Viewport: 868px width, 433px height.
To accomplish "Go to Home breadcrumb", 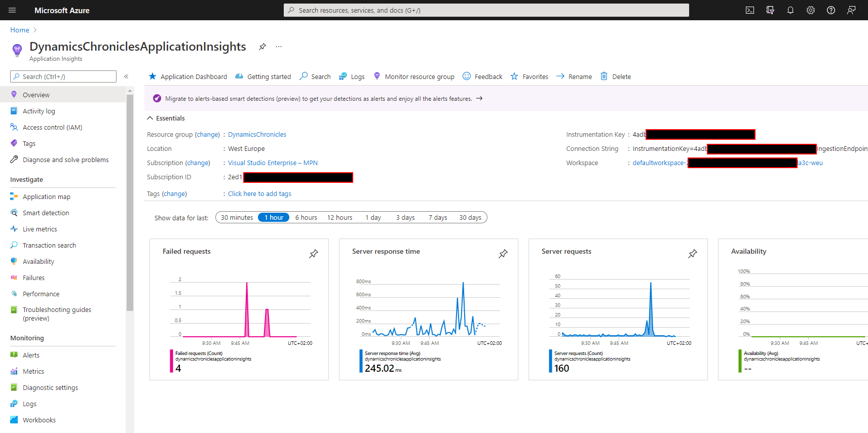I will coord(20,30).
